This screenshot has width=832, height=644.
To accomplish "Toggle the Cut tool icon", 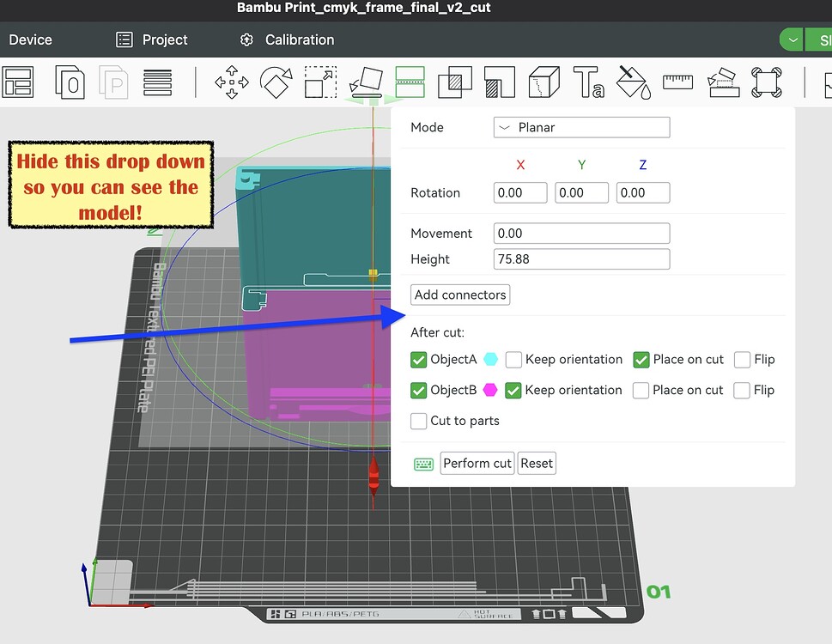I will click(410, 82).
